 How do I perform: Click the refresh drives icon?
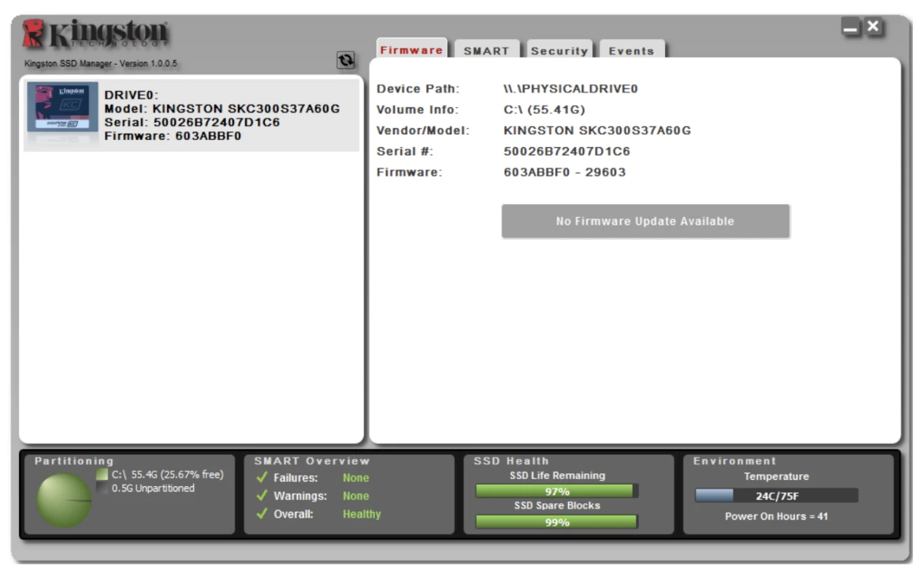[346, 61]
